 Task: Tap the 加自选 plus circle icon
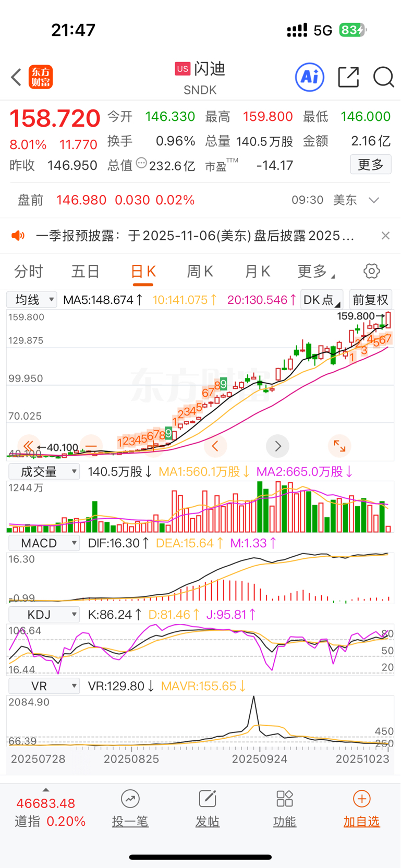362,799
